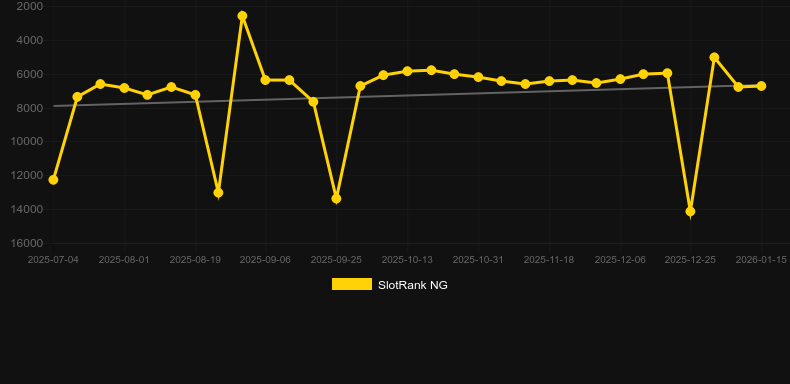This screenshot has width=790, height=384.
Task: Select the first data point at 2025-07-04
Action: pos(53,180)
